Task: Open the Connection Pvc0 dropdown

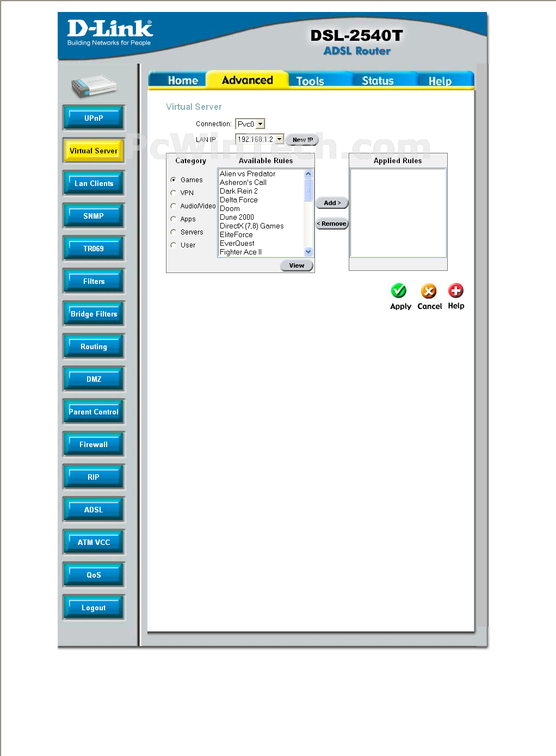Action: [x=250, y=124]
